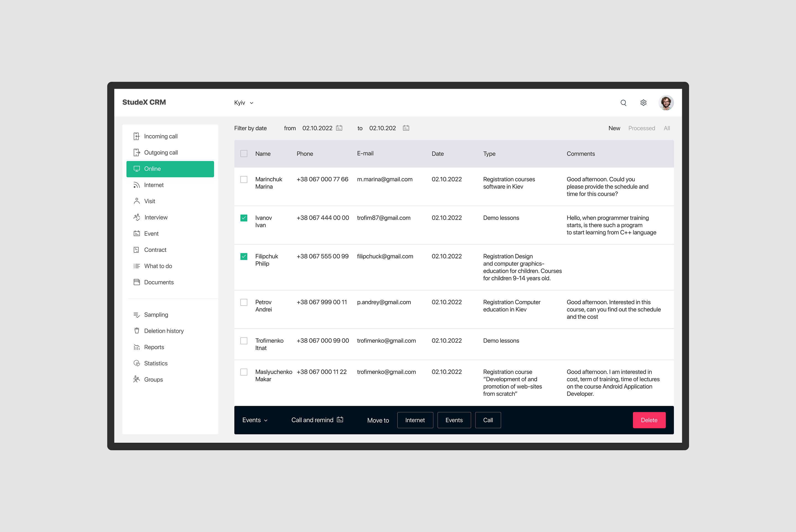Expand the Events dropdown in bottom bar

(x=255, y=420)
